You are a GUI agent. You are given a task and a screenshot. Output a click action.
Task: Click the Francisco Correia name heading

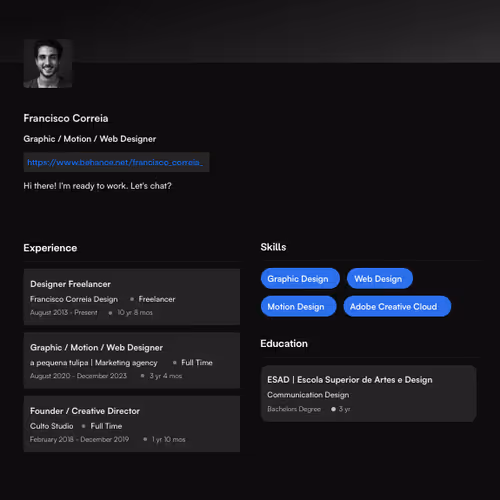66,118
